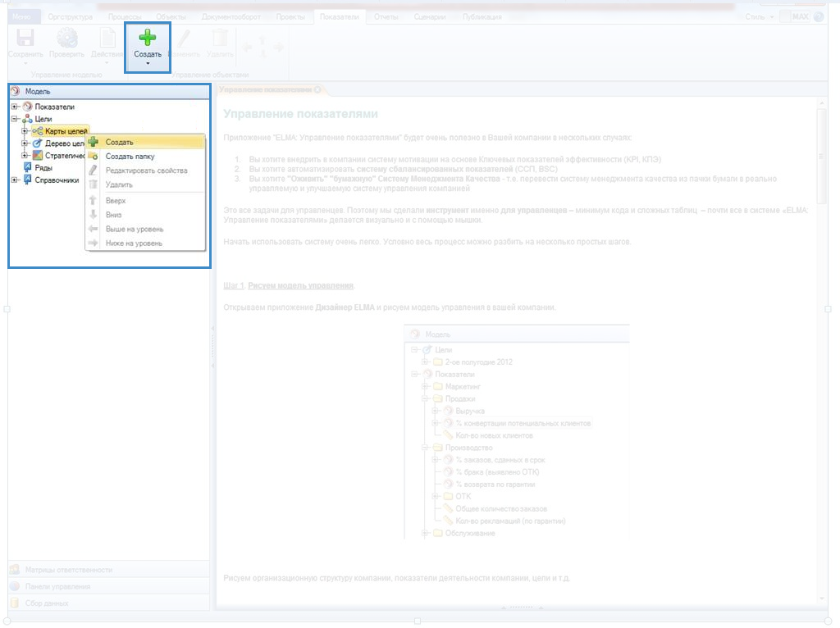Click the Изменить pencil icon in the ribbon
Viewport: 840px width, 628px height.
tap(185, 39)
